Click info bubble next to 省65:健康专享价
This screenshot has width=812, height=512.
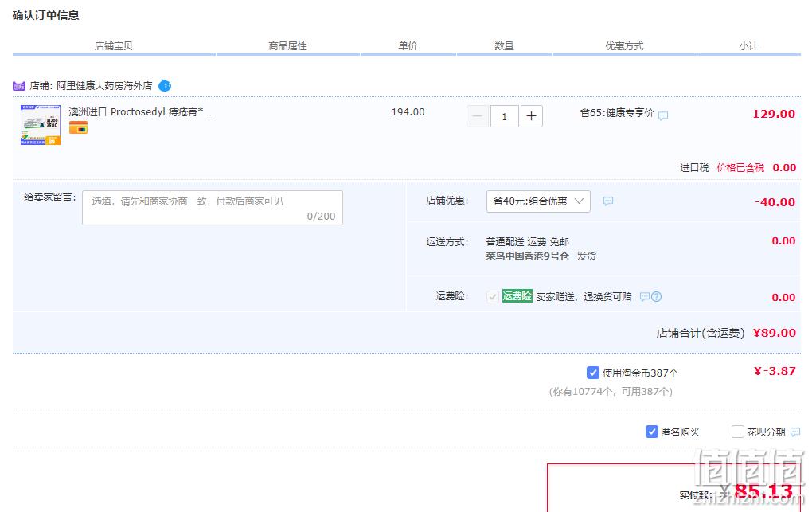click(x=663, y=115)
